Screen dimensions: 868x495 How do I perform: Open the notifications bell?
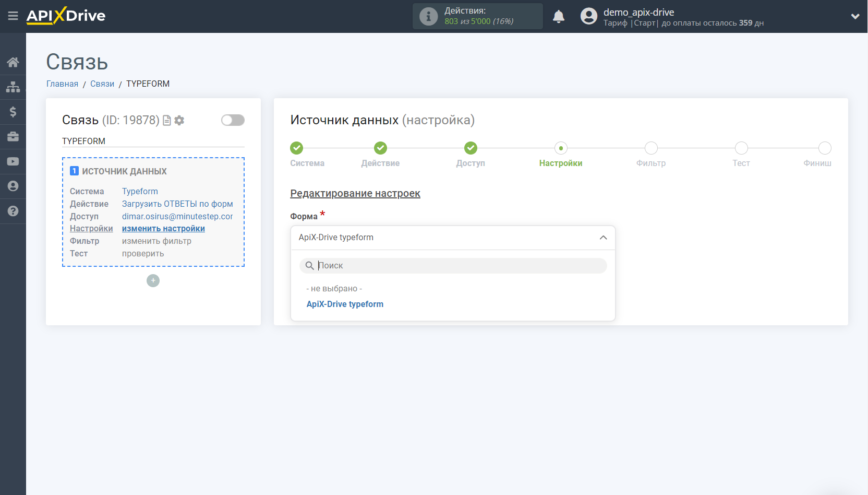[x=559, y=16]
